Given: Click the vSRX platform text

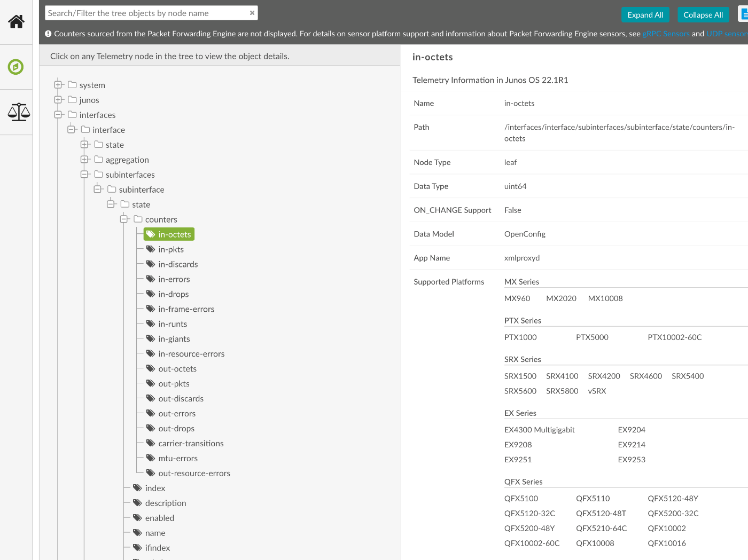Looking at the screenshot, I should 597,391.
